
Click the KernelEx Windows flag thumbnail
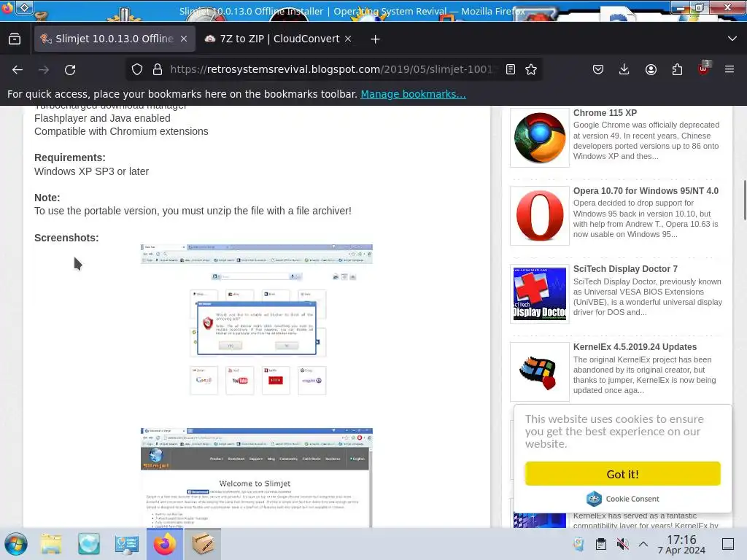click(539, 372)
